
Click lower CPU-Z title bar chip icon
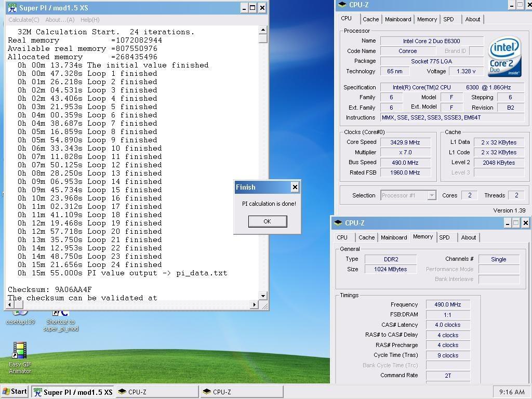(338, 223)
